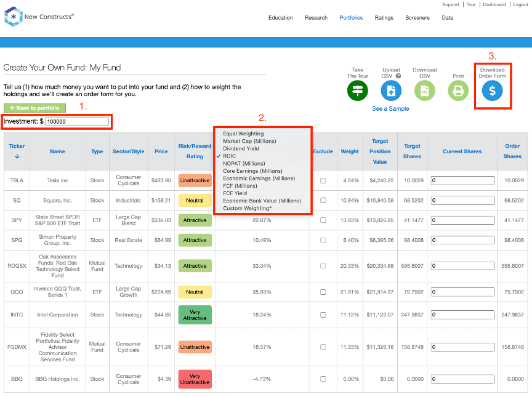Image resolution: width=532 pixels, height=397 pixels.
Task: Click the Tour link in top bar
Action: point(471,4)
